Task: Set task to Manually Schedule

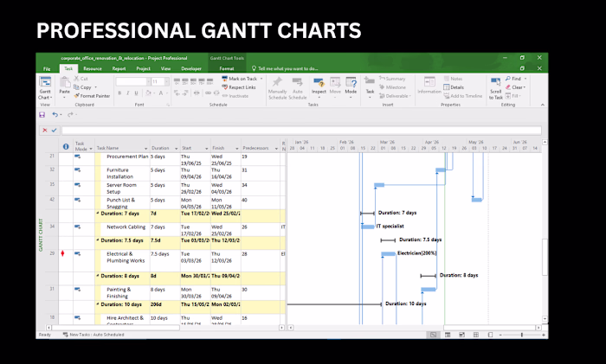Action: [277, 88]
